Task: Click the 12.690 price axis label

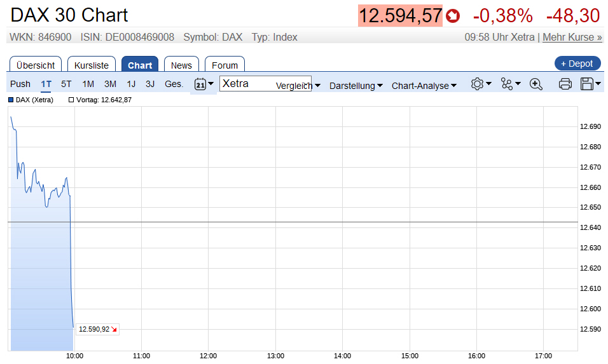Action: [x=590, y=126]
